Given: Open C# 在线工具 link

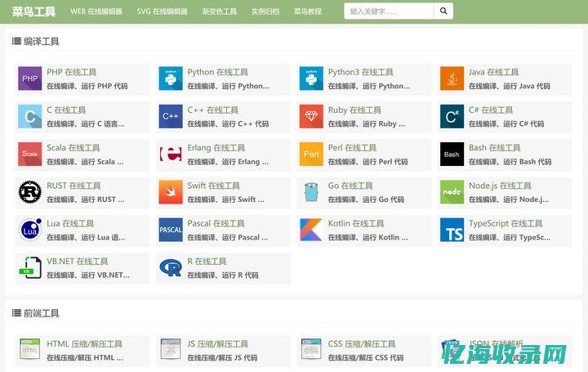Looking at the screenshot, I should coord(491,110).
